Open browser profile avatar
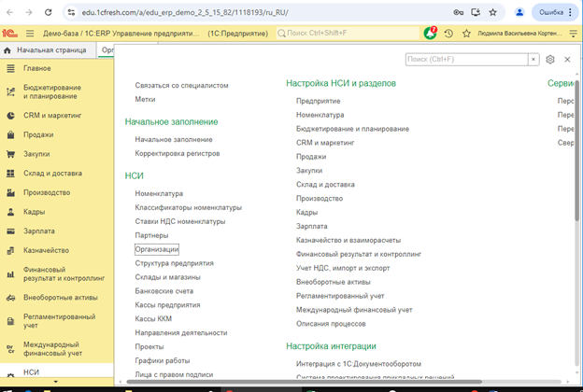583x392 pixels. (519, 12)
